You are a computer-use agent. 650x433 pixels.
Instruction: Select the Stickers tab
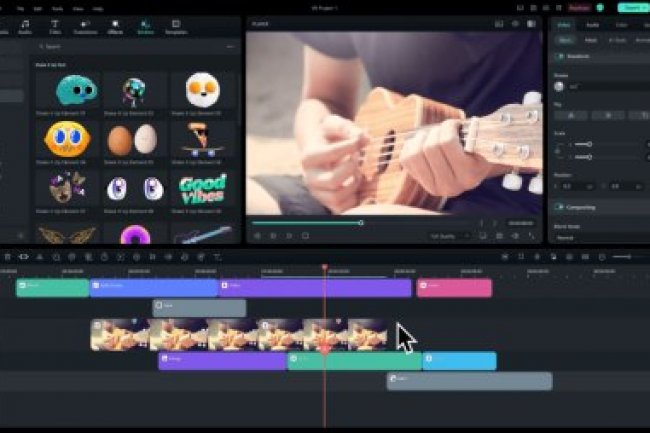pyautogui.click(x=145, y=27)
